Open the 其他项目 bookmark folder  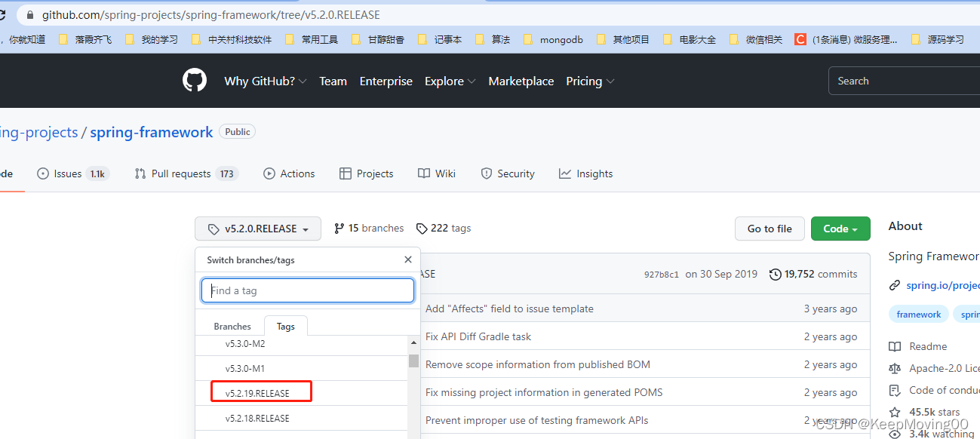coord(622,39)
